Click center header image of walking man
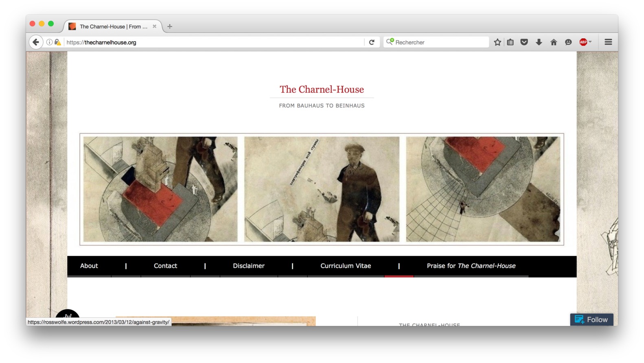The width and height of the screenshot is (644, 363). tap(322, 189)
